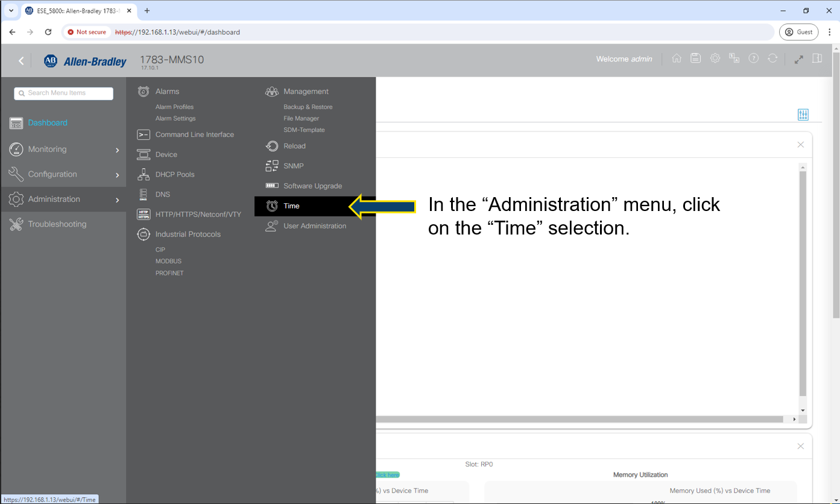Close the top dashboard widget panel
This screenshot has height=504, width=840.
click(x=800, y=145)
